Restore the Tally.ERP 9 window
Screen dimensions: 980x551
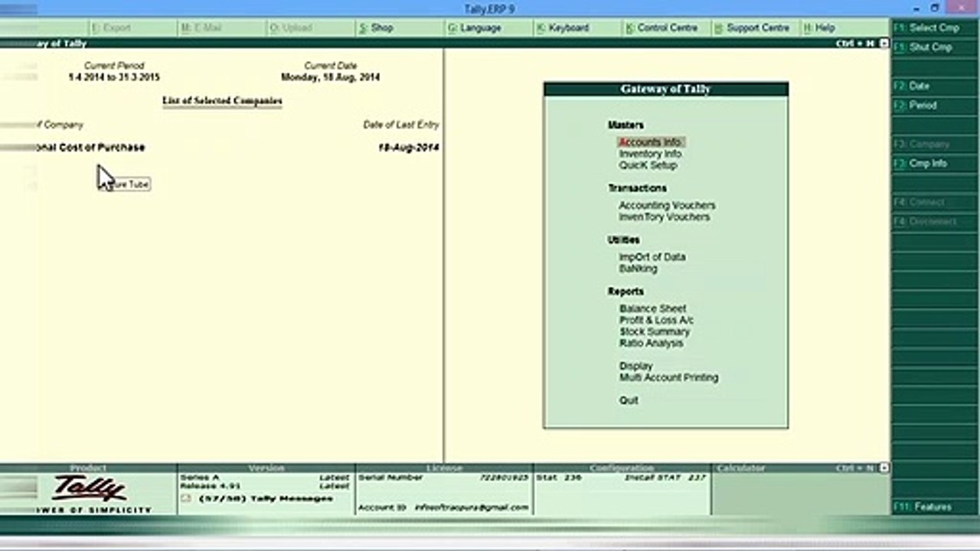[935, 8]
